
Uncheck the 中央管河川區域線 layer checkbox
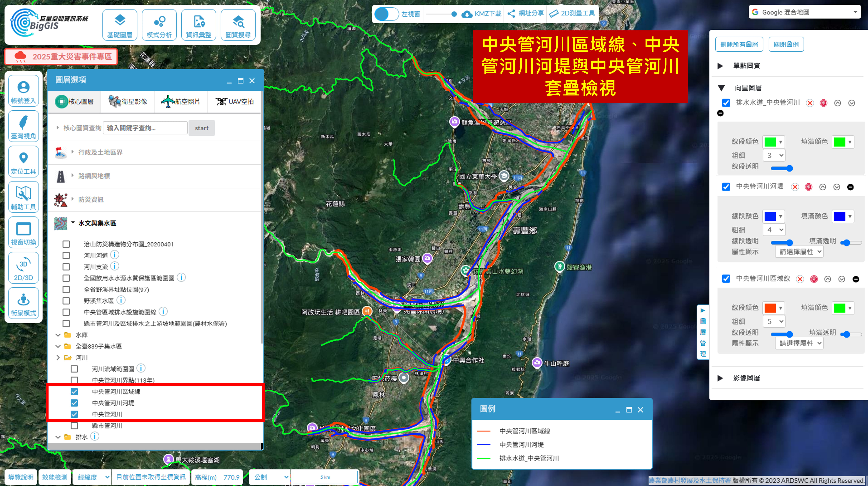(x=74, y=392)
